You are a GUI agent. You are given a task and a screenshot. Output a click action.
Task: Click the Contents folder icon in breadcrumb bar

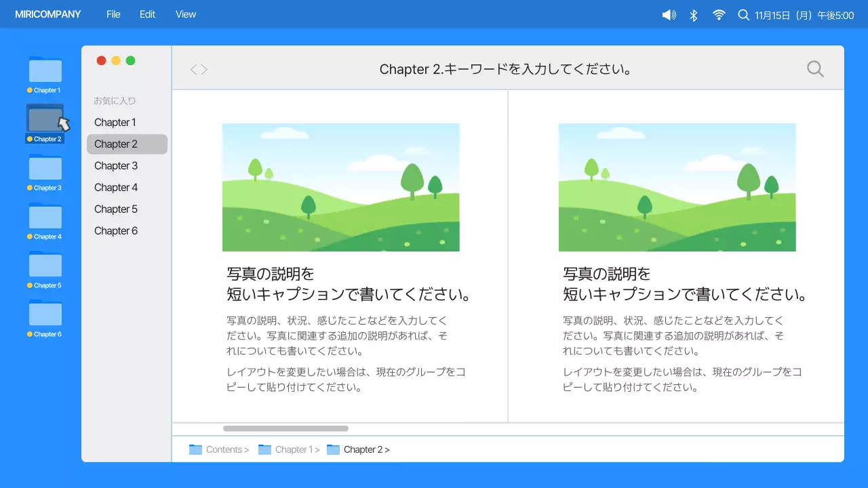coord(197,449)
